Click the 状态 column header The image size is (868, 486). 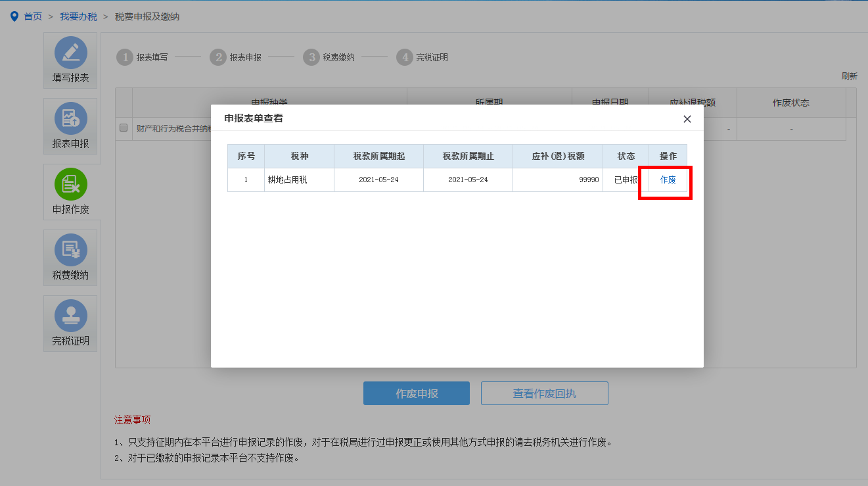click(x=626, y=157)
